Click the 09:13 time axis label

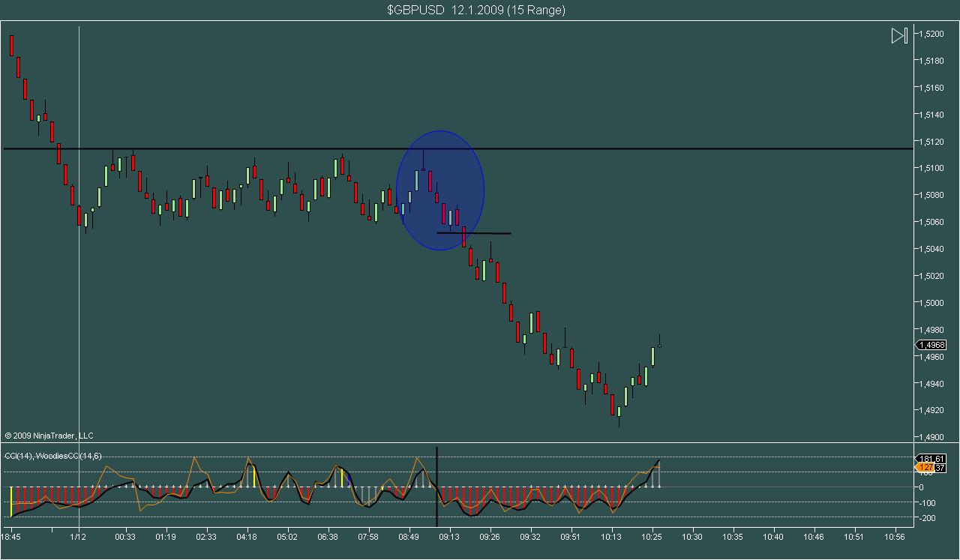click(x=449, y=537)
